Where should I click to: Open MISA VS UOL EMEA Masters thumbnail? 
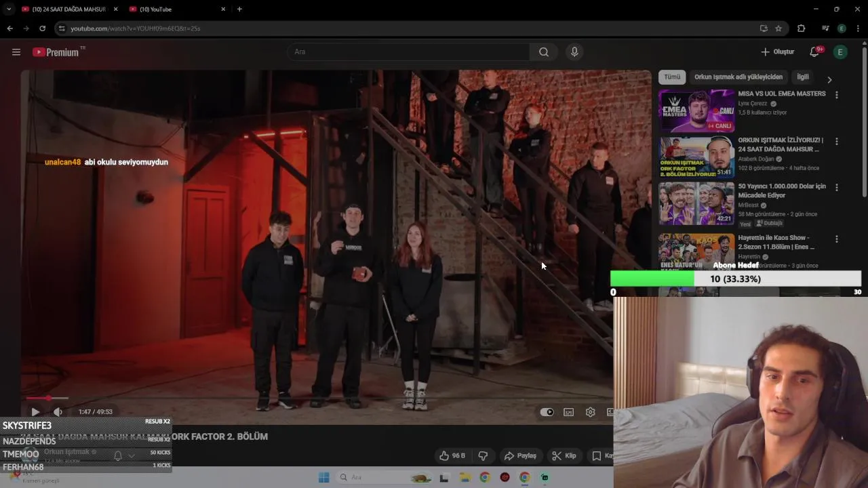coord(696,110)
